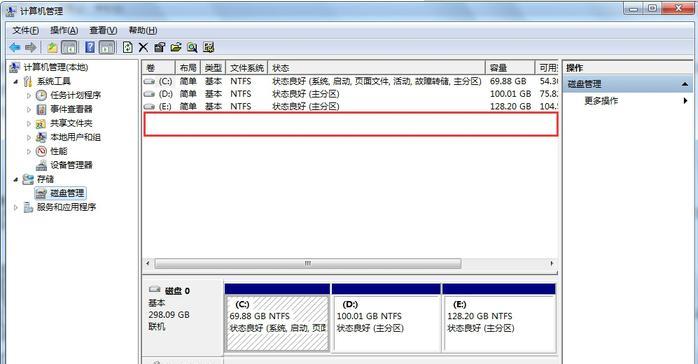Click the magnifier search toolbar icon
Screen dimensions: 698x364
click(192, 47)
